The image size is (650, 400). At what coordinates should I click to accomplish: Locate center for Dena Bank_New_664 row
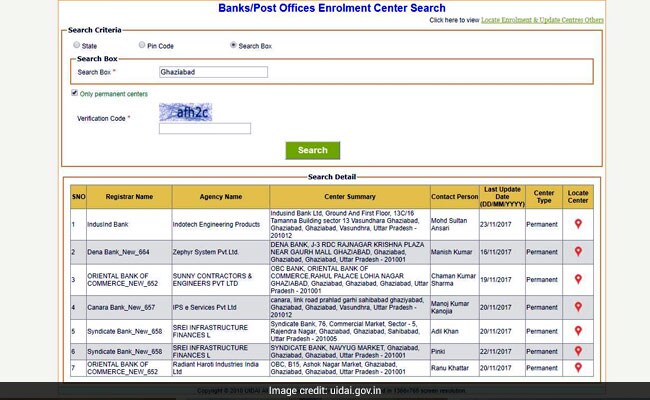point(578,252)
